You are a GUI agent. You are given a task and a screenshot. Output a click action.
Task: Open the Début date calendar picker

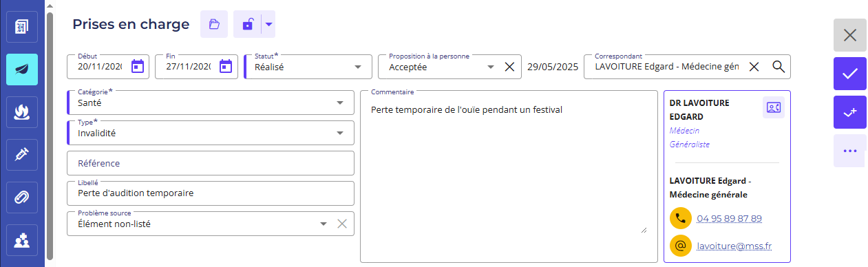pos(138,67)
